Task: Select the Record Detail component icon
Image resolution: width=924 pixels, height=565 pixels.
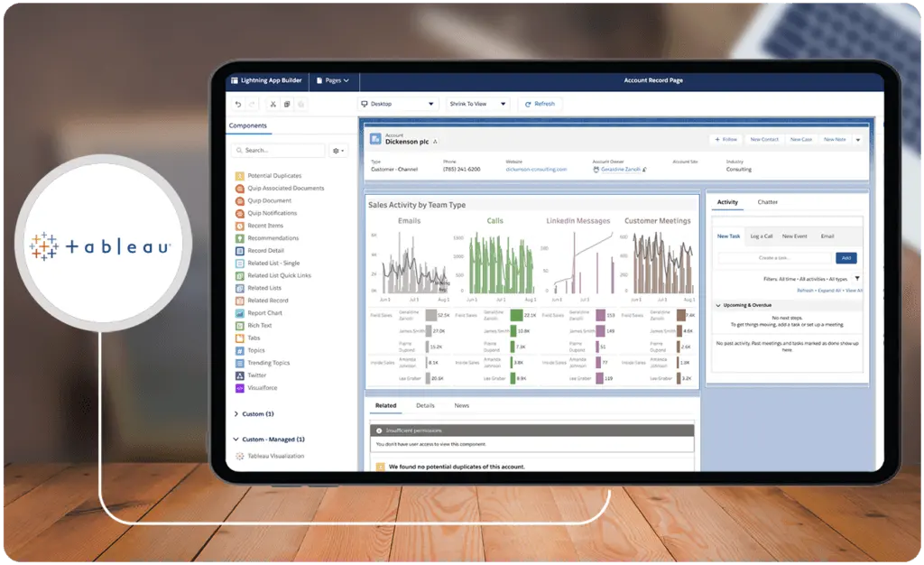Action: 240,251
